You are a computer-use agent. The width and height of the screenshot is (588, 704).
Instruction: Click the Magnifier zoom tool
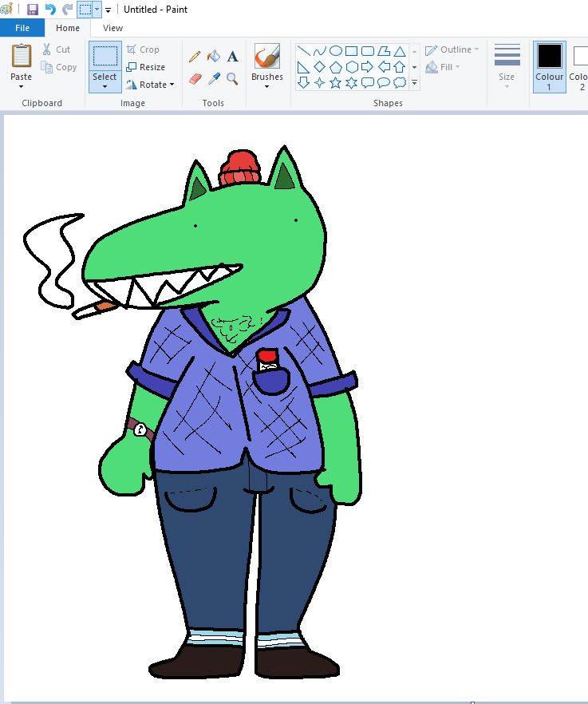click(x=233, y=78)
